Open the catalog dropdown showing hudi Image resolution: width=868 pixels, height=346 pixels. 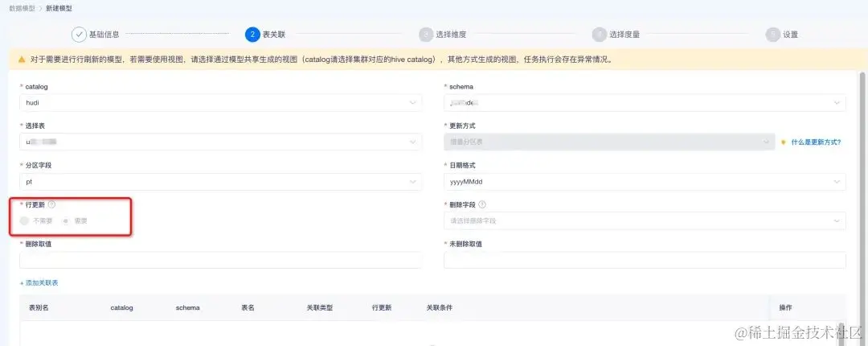pyautogui.click(x=220, y=102)
